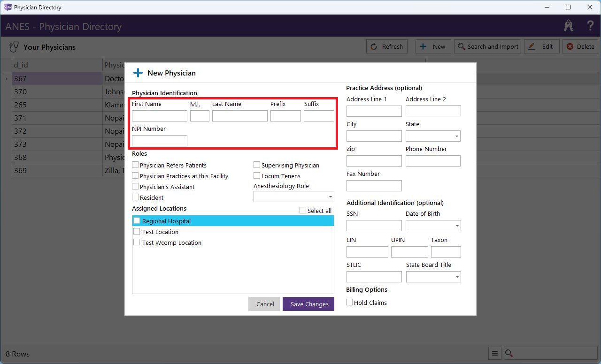
Task: Check the Regional Hospital location
Action: pos(137,220)
